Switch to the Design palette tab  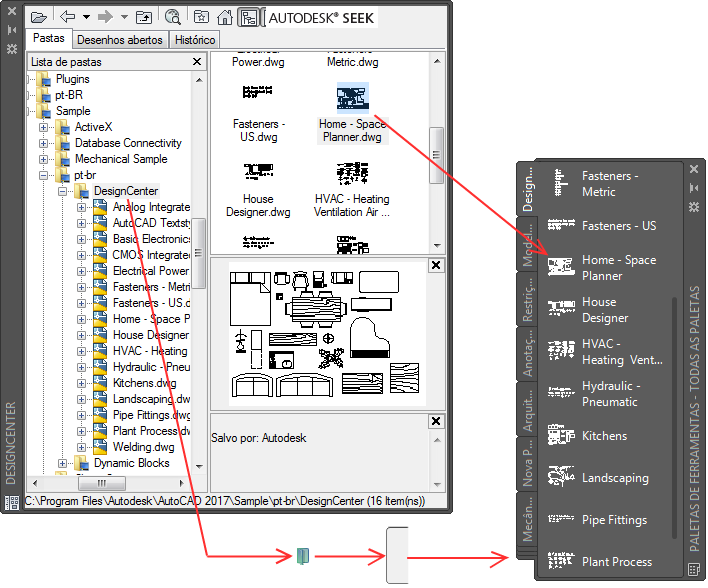[526, 189]
